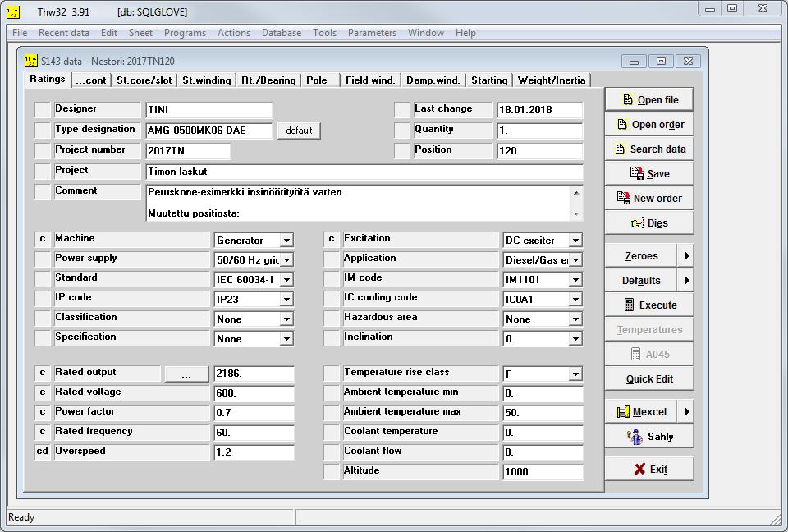Click the Power factor input field

(x=254, y=413)
